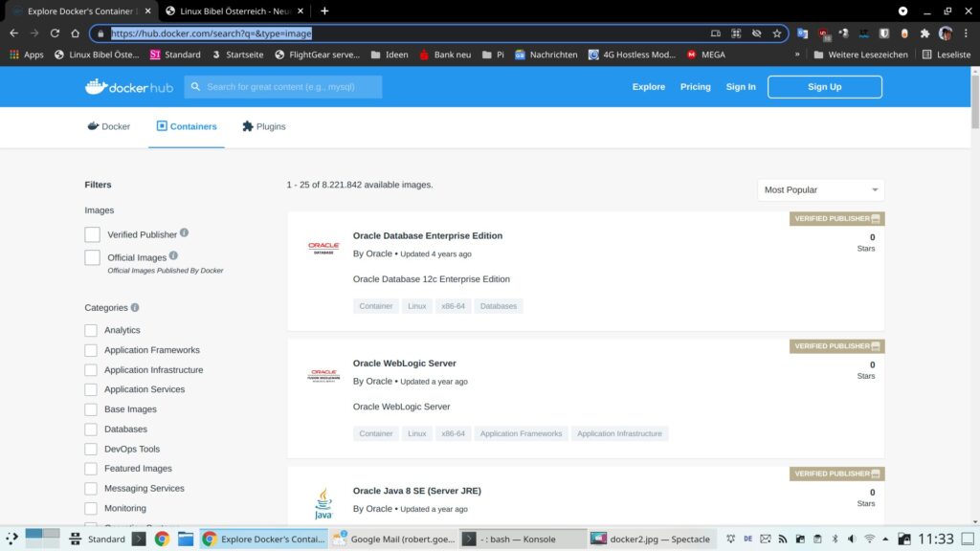Check the Base Images category
Viewport: 980px width, 551px height.
click(91, 409)
